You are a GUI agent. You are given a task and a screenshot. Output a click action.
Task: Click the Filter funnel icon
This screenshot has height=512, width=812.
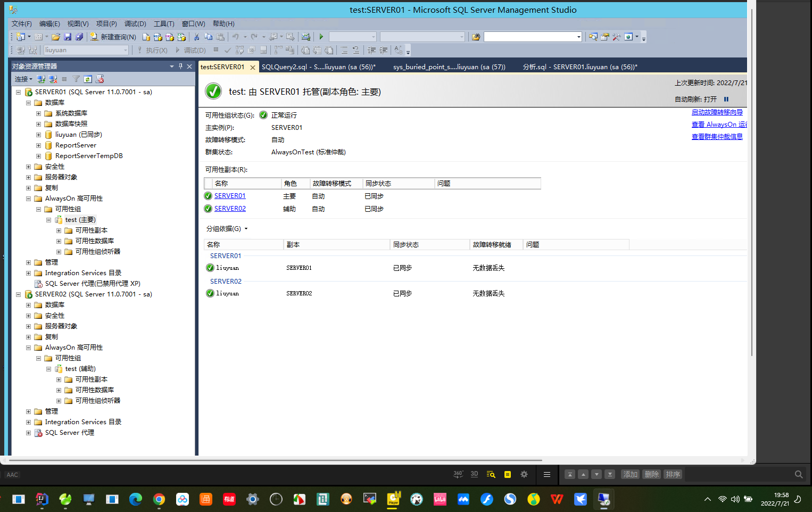pyautogui.click(x=76, y=79)
